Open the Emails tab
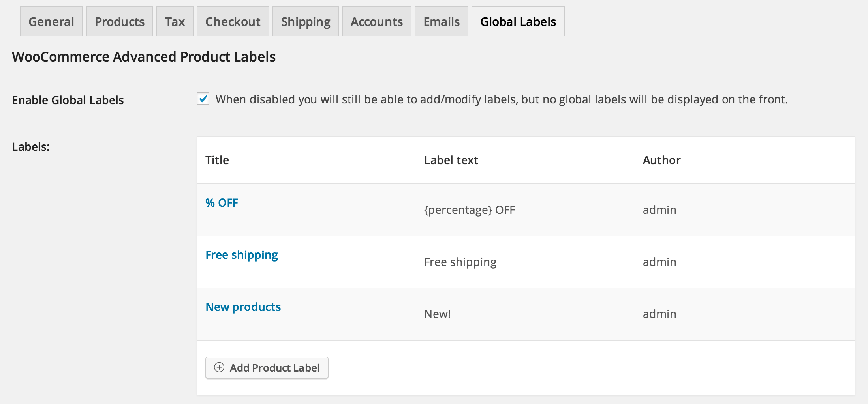This screenshot has width=868, height=404. click(x=441, y=21)
